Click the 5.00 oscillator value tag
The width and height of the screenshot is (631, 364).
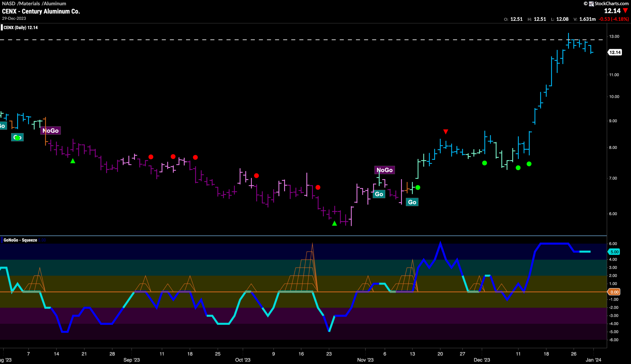click(x=614, y=252)
